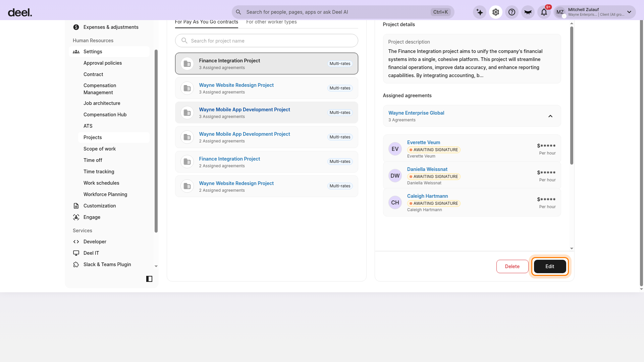Screen dimensions: 644x362
Task: Click building icon on Wayne Website Redesign, 2 agreements
Action: tap(187, 186)
